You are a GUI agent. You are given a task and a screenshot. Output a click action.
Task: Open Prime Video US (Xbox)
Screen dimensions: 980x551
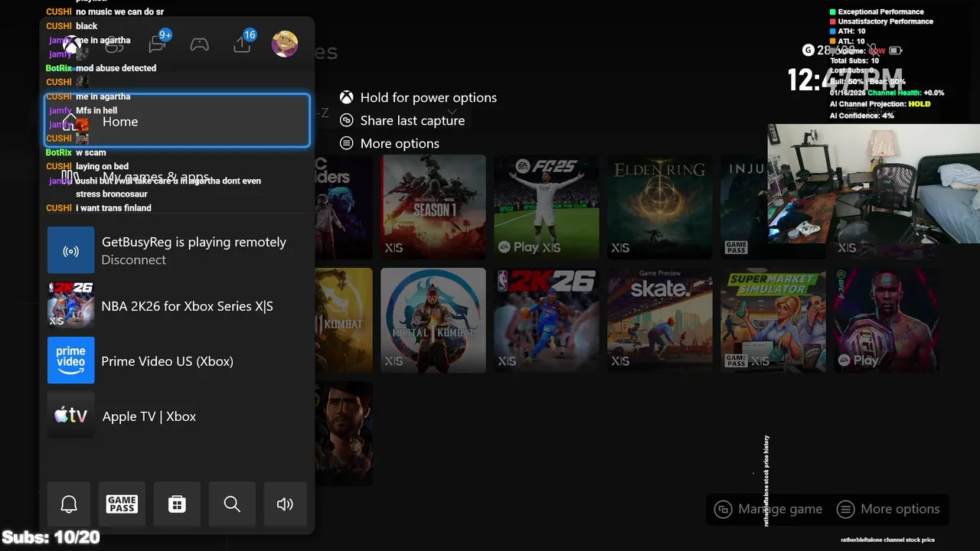tap(177, 360)
